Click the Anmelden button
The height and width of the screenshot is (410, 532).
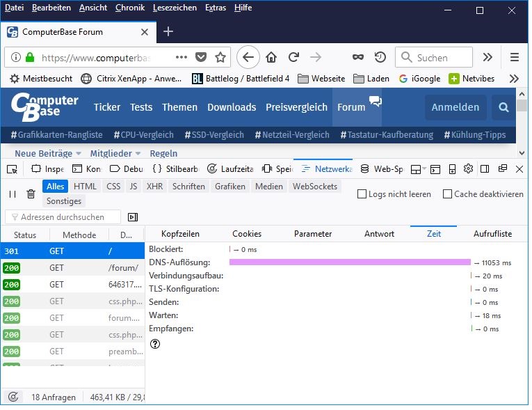point(456,107)
